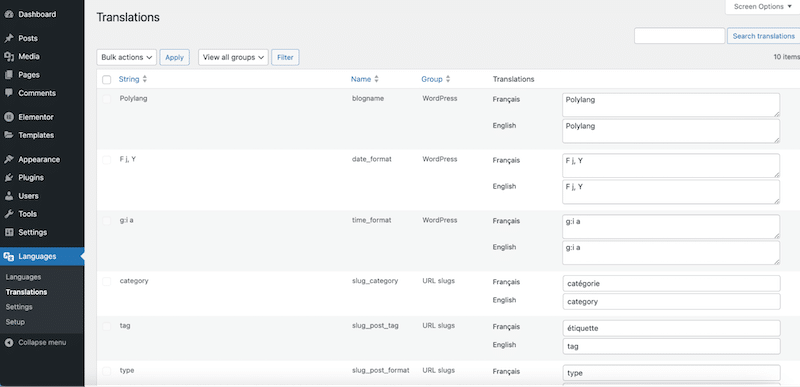
Task: Click the Français field containing catégorie
Action: tap(671, 283)
